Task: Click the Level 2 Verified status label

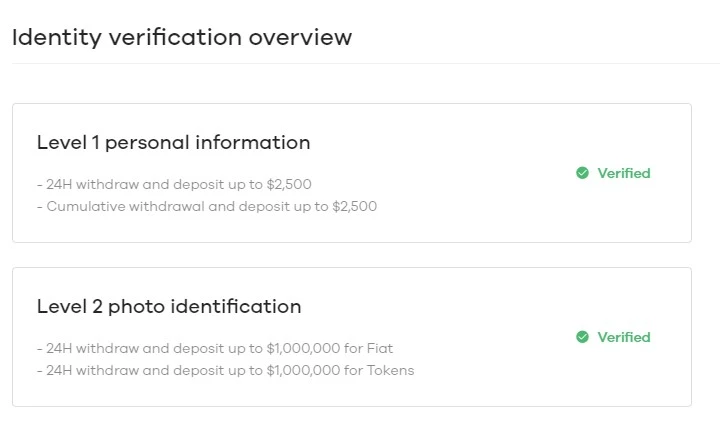Action: (x=624, y=337)
